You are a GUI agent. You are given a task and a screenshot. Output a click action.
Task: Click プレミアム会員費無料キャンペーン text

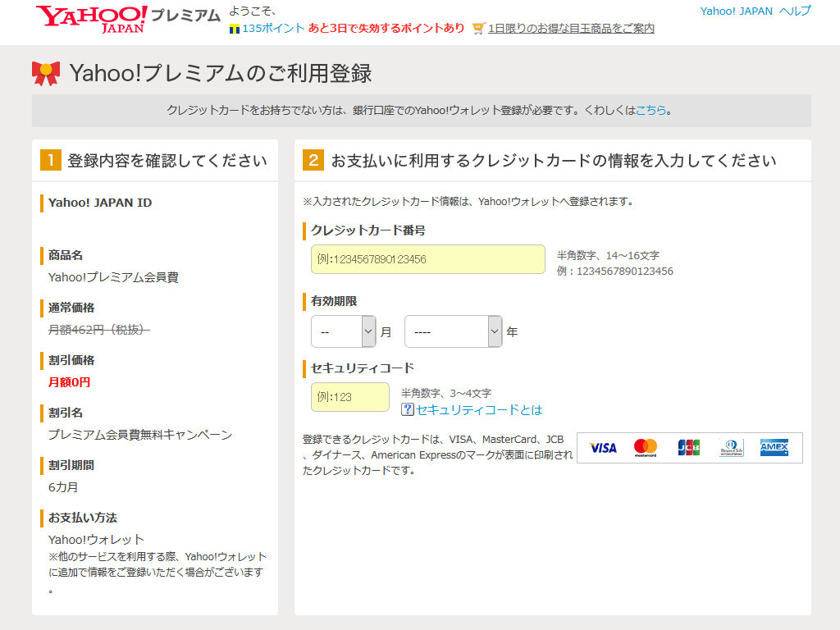tap(140, 435)
